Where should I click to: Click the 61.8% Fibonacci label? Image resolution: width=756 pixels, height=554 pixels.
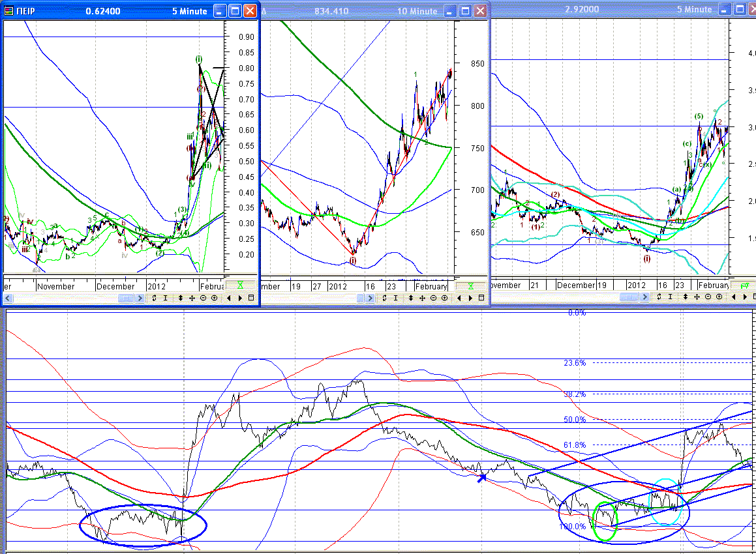point(575,445)
